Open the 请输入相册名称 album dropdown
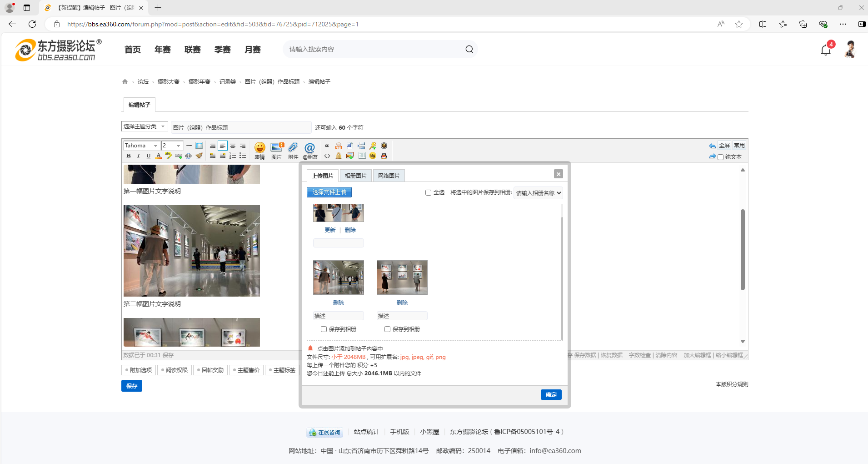The height and width of the screenshot is (464, 868). [538, 193]
